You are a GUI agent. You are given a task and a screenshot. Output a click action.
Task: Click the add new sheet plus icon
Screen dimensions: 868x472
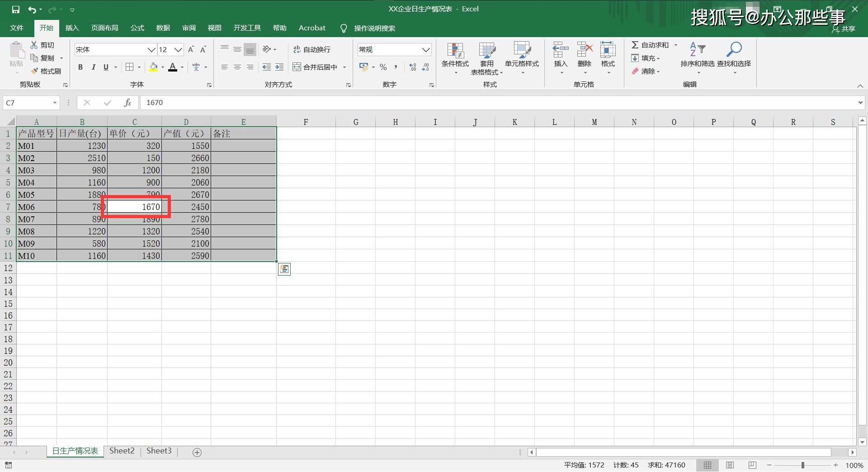point(197,452)
